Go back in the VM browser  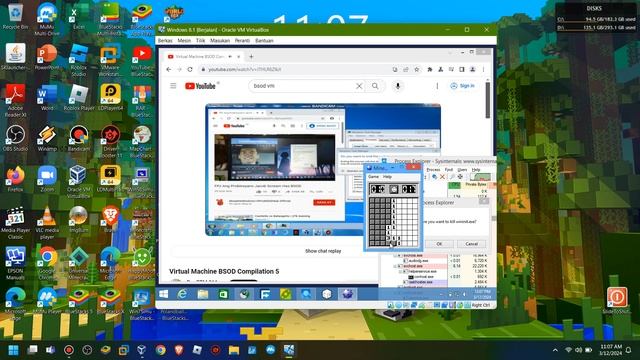tap(169, 69)
